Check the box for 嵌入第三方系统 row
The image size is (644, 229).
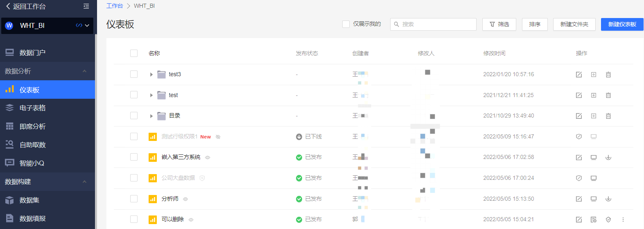(x=134, y=157)
